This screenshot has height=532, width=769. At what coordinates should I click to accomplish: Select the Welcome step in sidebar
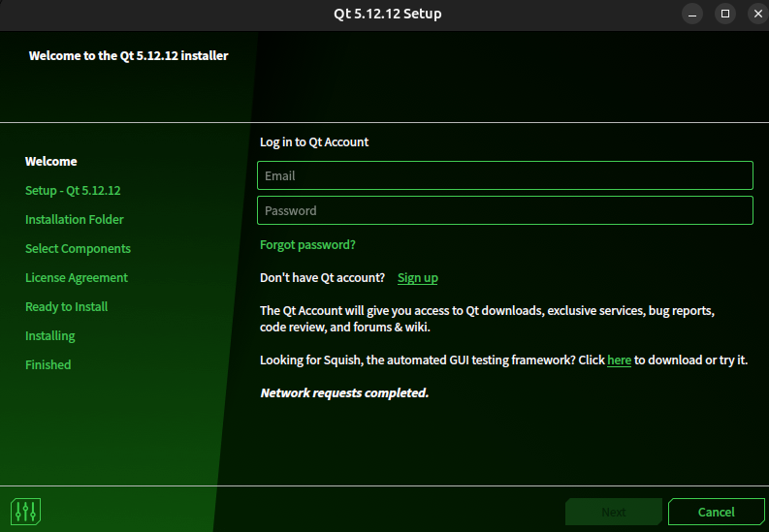point(51,161)
